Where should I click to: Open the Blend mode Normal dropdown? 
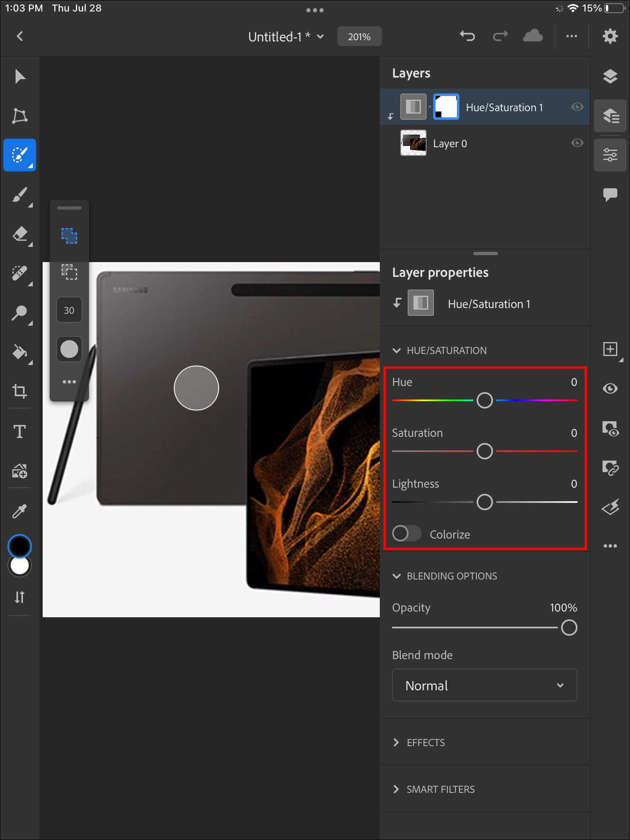(x=484, y=685)
